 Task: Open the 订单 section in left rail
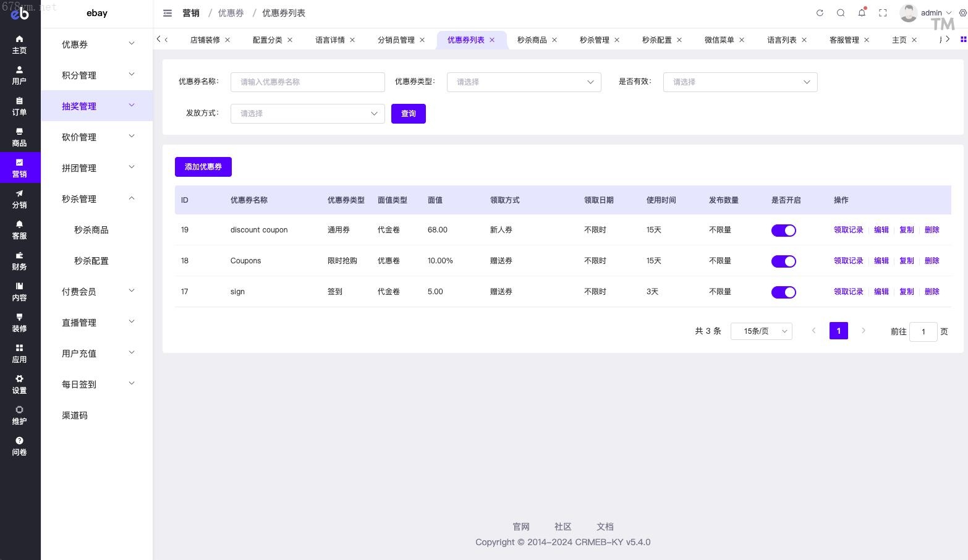point(20,106)
